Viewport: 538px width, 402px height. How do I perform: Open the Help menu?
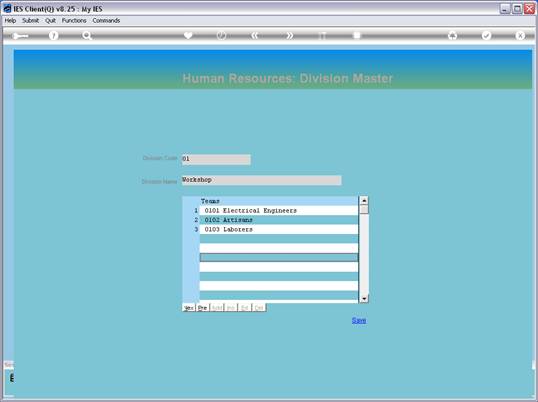(10, 21)
